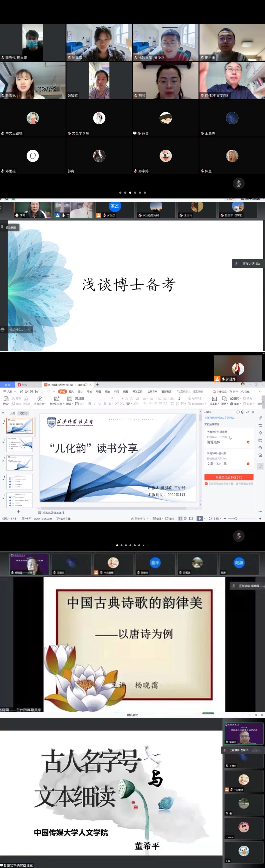Click the red 开通会员后下载 button
265x868 pixels.
click(x=229, y=477)
